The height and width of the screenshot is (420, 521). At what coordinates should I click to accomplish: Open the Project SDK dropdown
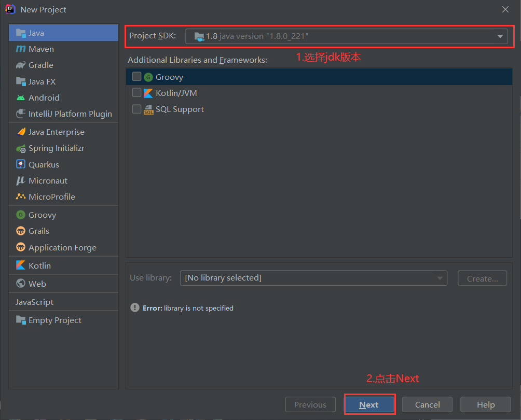pos(346,36)
